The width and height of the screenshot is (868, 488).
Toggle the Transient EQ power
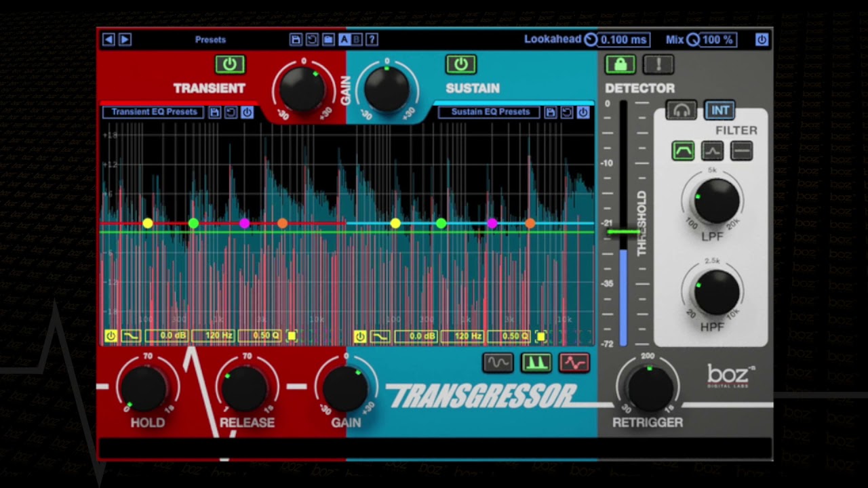[x=247, y=112]
